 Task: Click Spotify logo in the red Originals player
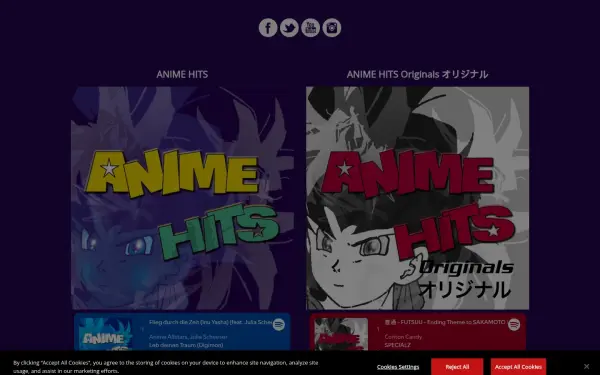pyautogui.click(x=514, y=324)
